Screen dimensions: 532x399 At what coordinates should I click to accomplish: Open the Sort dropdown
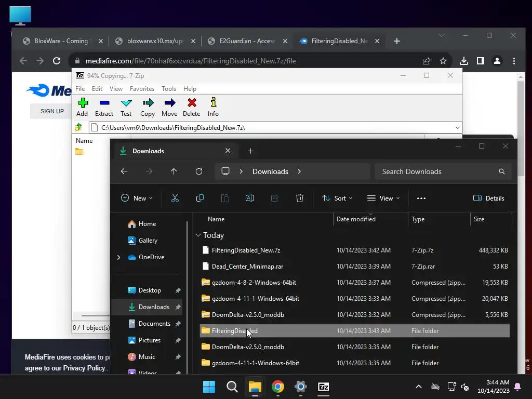click(337, 198)
